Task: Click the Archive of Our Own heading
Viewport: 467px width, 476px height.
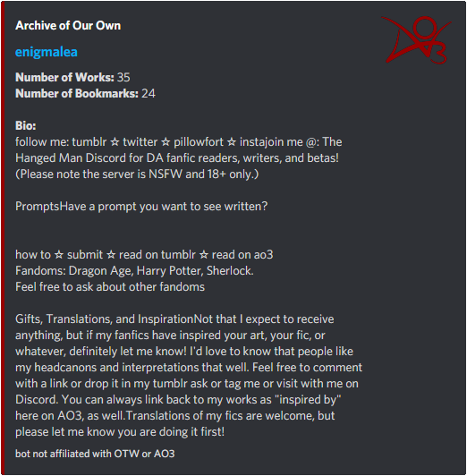Action: click(x=68, y=25)
